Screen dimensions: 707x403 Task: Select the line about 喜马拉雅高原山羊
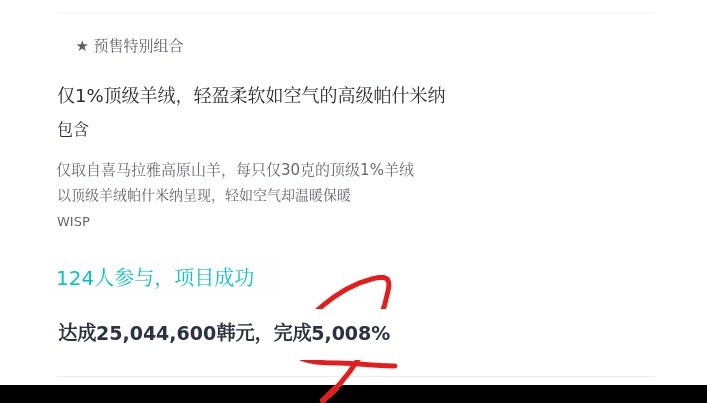click(x=235, y=170)
